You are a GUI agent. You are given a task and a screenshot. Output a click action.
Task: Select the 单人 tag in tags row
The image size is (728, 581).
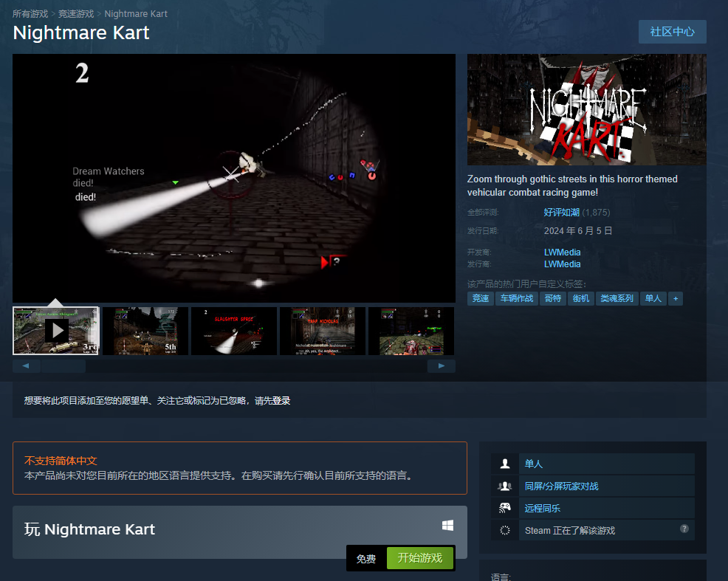click(653, 298)
